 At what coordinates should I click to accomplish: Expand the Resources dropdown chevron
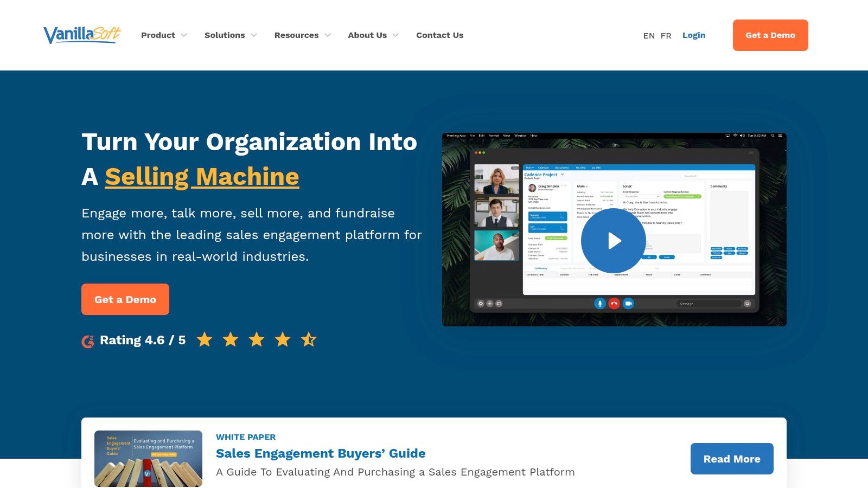[x=328, y=35]
